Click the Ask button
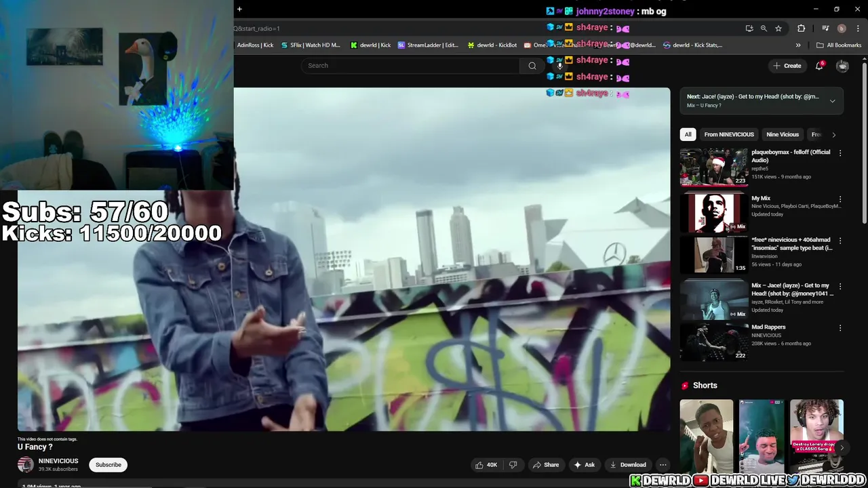Screen dimensions: 868x488 (x=585, y=465)
